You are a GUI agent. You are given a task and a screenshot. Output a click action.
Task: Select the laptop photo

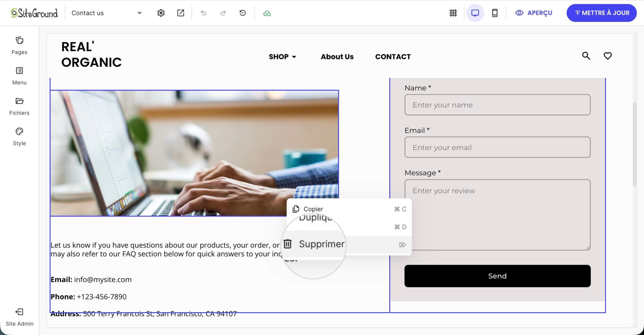click(x=194, y=153)
